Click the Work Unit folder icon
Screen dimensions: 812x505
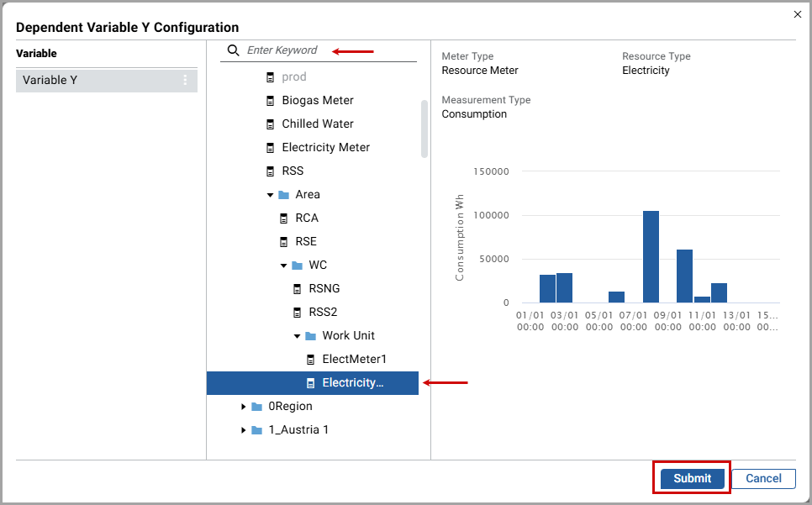310,336
